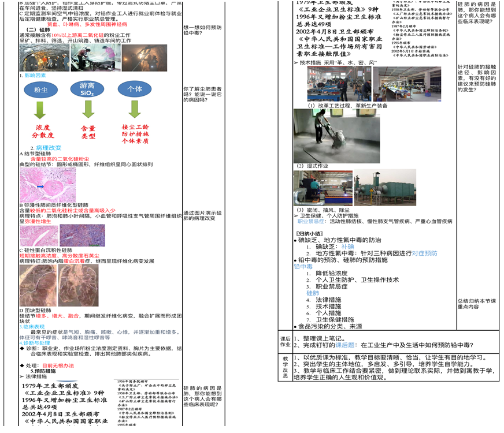Click the caption (1) 改革工艺过程，革新生产装备
Image resolution: width=504 pixels, height=433 pixels.
[347, 106]
